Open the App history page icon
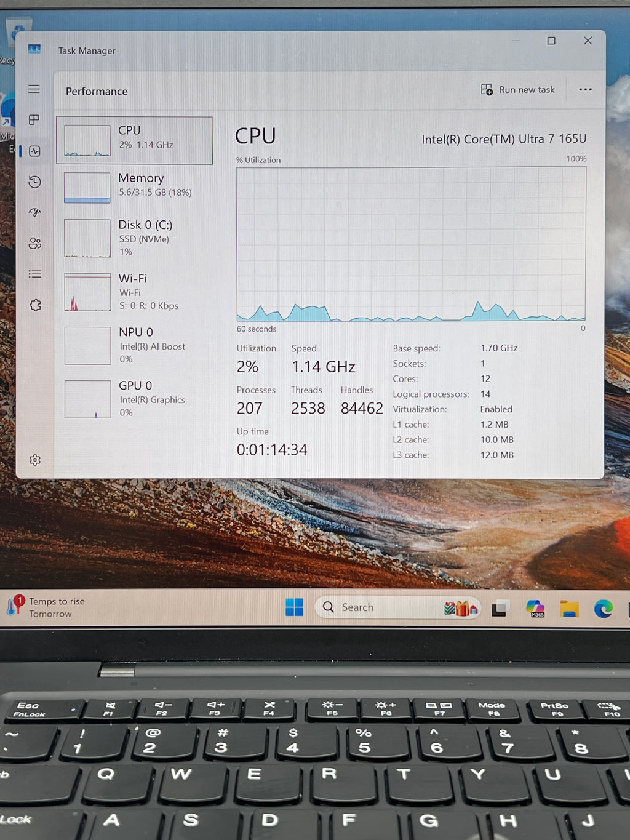The width and height of the screenshot is (630, 840). click(34, 182)
